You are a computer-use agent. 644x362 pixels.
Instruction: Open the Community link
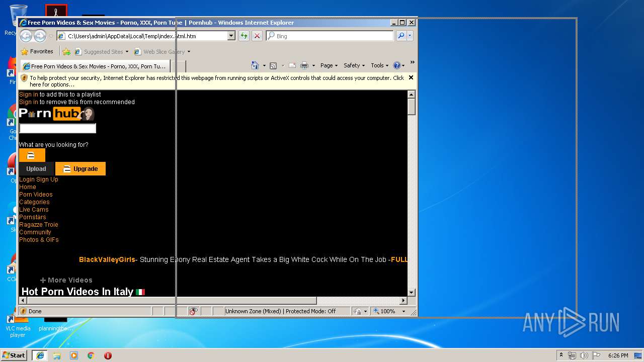35,232
